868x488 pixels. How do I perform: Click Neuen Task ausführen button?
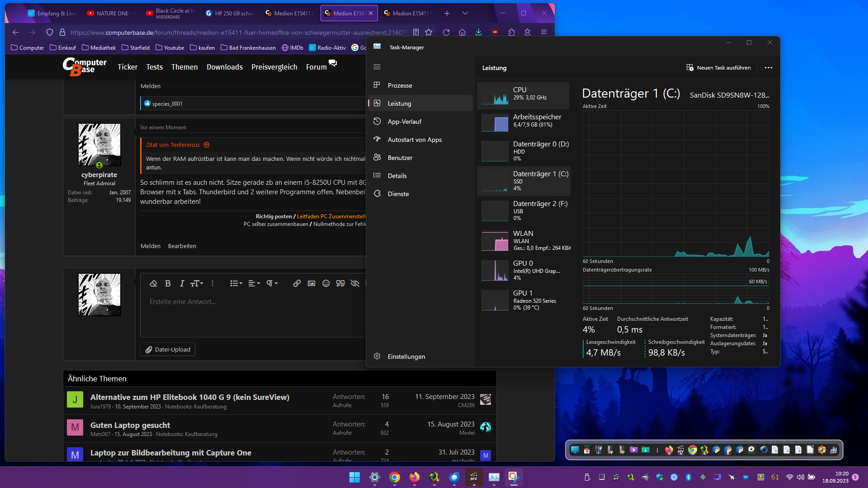pyautogui.click(x=718, y=68)
